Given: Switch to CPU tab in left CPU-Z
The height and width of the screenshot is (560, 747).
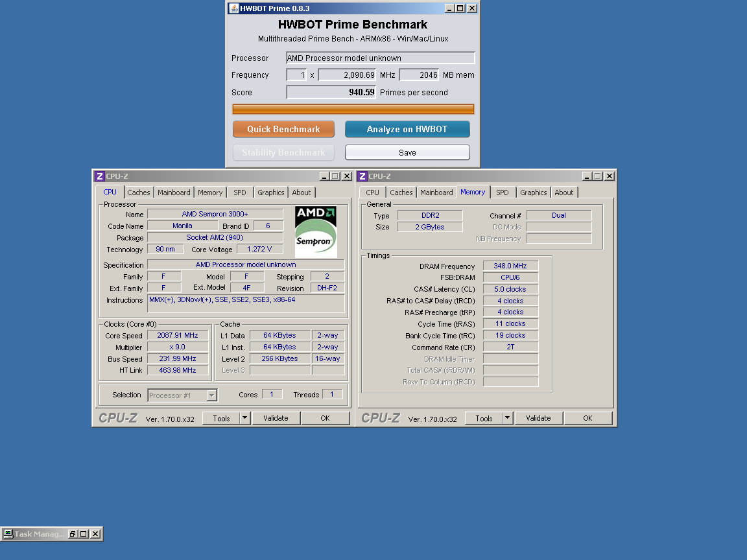Looking at the screenshot, I should pyautogui.click(x=110, y=192).
